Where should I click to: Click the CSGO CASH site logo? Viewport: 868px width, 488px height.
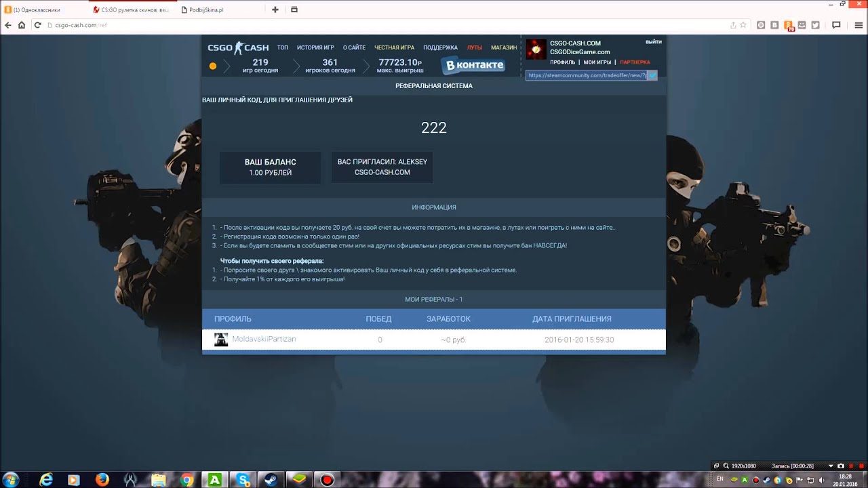click(238, 47)
